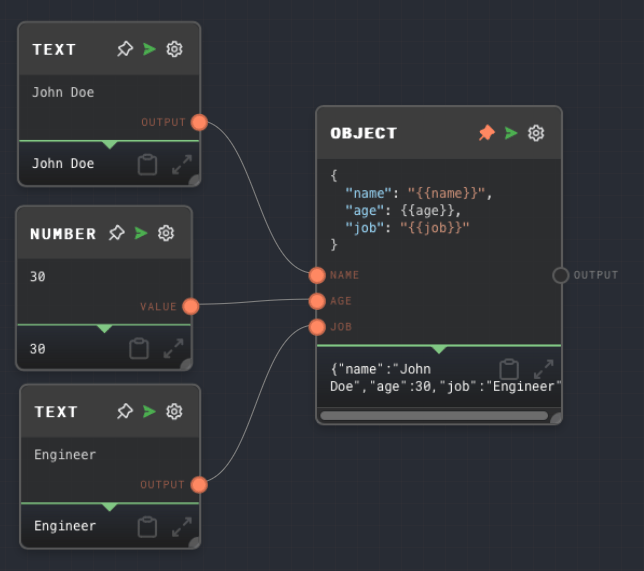Viewport: 644px width, 571px height.
Task: Copy the Object node JSON result
Action: click(x=509, y=369)
